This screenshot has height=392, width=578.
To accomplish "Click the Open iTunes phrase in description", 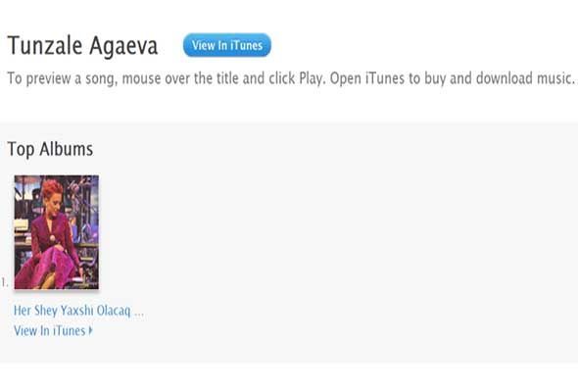I will [367, 78].
